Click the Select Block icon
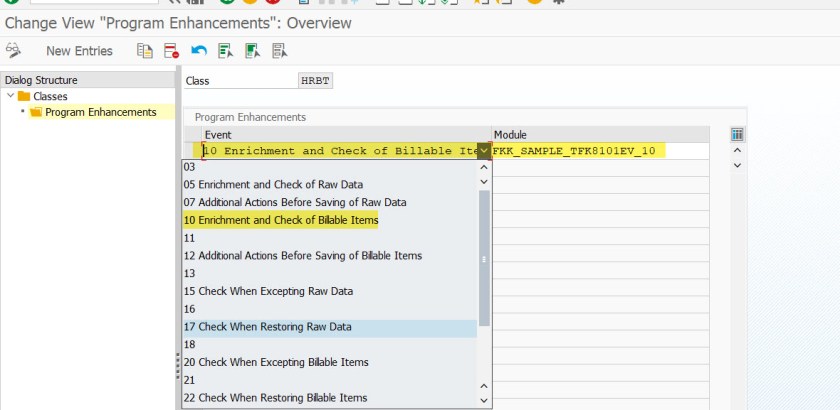 252,51
